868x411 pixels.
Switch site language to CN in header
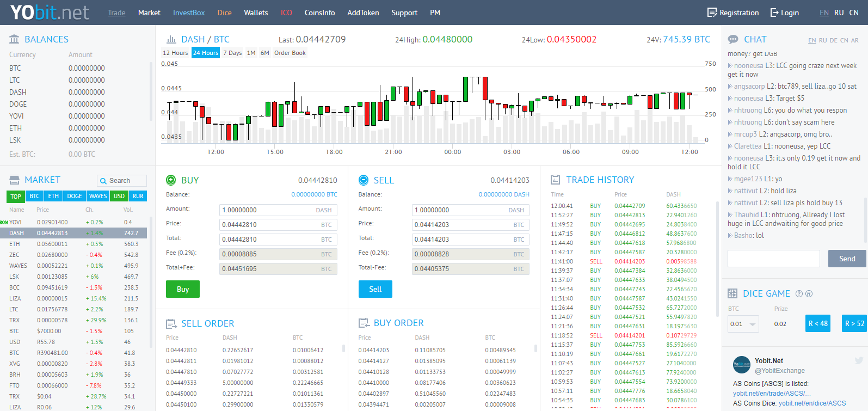tap(854, 13)
